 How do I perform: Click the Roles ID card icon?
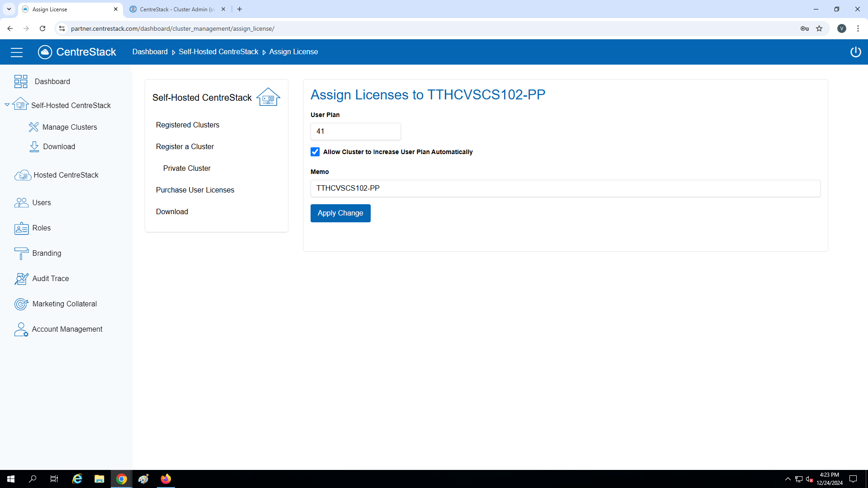coord(21,228)
